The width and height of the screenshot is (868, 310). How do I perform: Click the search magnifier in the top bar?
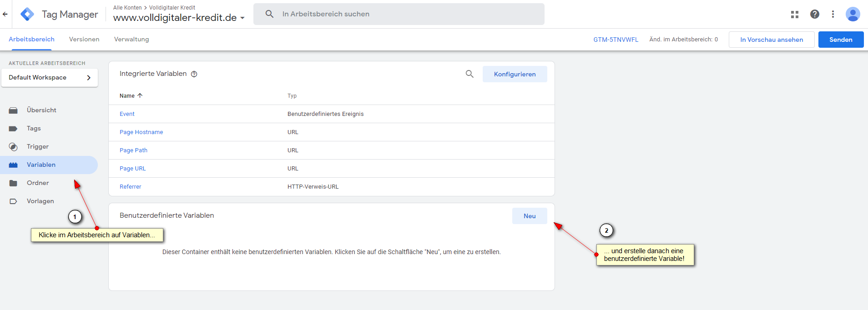(x=269, y=14)
